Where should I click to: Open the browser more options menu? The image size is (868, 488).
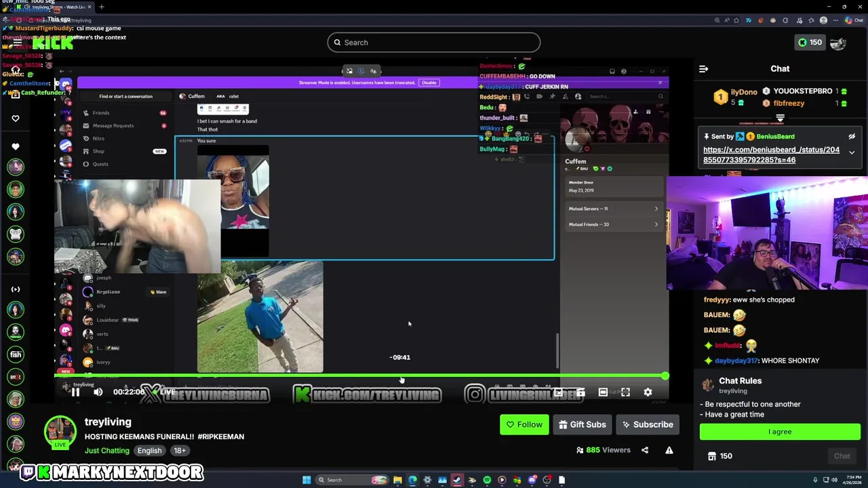[x=836, y=20]
